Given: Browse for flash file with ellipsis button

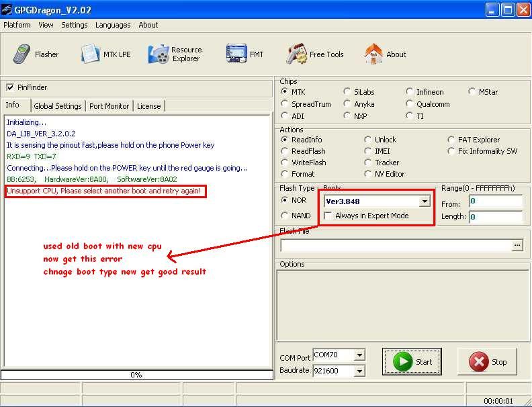Looking at the screenshot, I should (517, 245).
